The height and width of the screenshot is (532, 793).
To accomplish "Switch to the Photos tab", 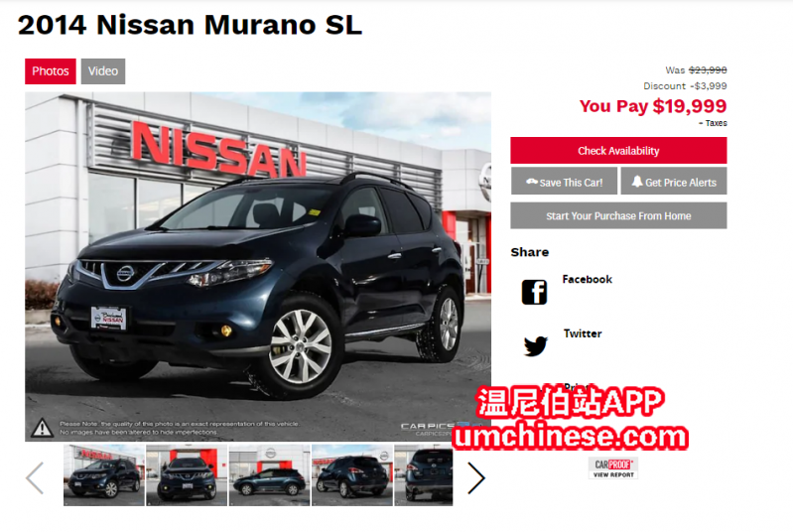I will pos(51,71).
